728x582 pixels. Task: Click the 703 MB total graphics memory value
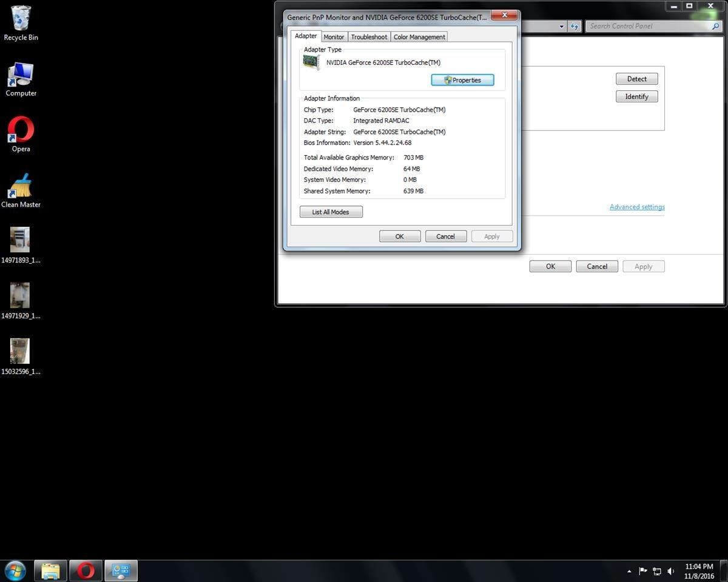pos(413,158)
